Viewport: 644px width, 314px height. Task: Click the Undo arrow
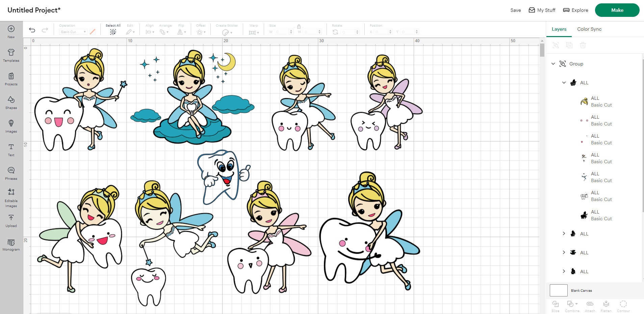point(32,30)
